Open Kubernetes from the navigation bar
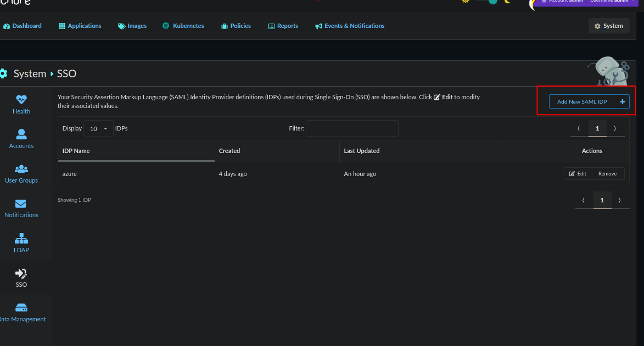 point(183,26)
